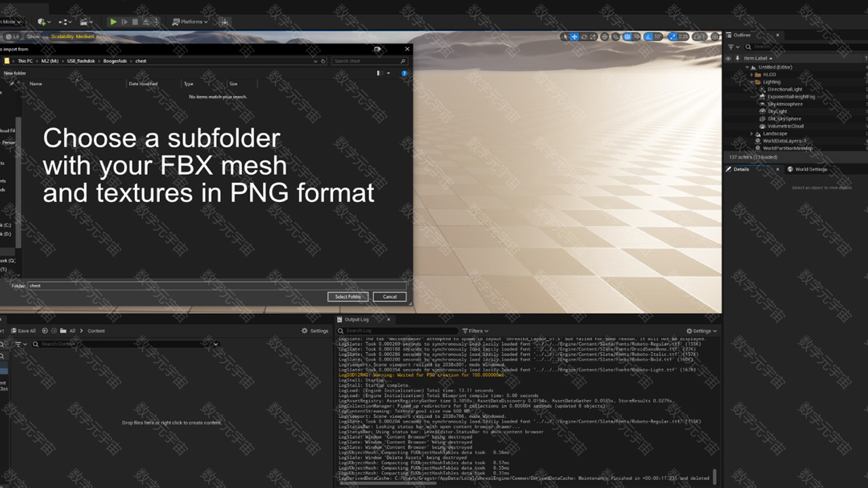Select WorldDataLayers-1 in Outliner
The height and width of the screenshot is (488, 868).
(x=785, y=141)
